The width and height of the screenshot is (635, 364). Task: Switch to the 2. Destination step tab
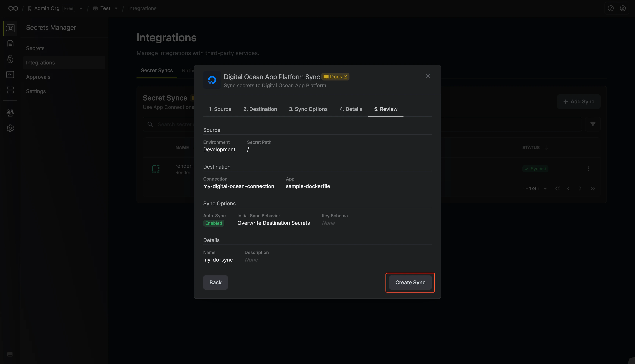coord(260,109)
